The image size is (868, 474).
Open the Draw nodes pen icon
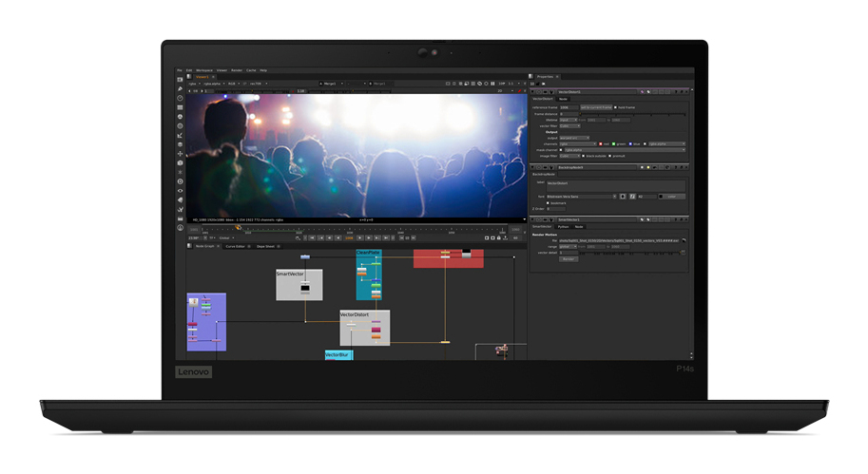click(x=180, y=88)
